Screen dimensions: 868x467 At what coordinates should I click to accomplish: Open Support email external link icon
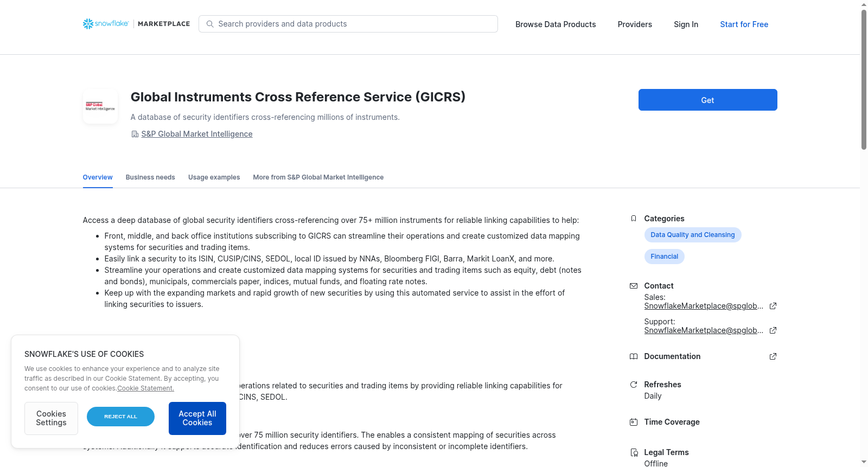(x=773, y=330)
